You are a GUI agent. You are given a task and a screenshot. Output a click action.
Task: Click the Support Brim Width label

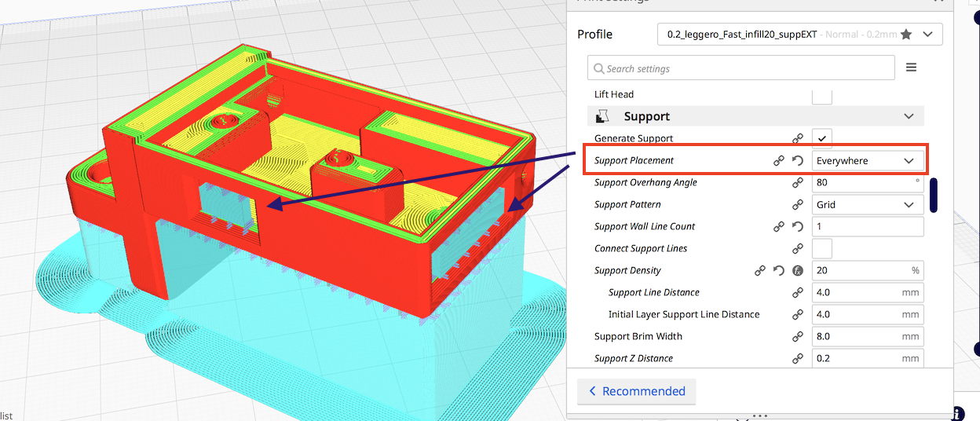pyautogui.click(x=638, y=336)
